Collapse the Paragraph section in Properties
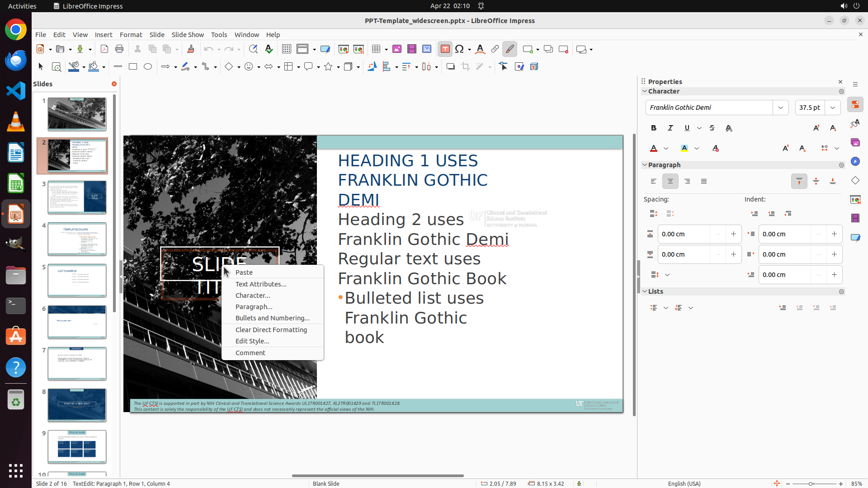 (645, 165)
